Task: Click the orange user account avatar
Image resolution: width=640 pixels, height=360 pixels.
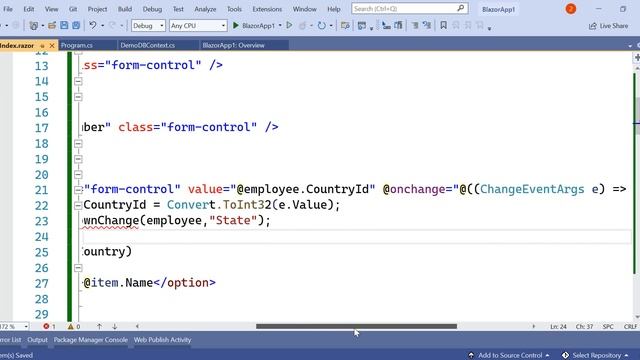Action: tap(571, 9)
